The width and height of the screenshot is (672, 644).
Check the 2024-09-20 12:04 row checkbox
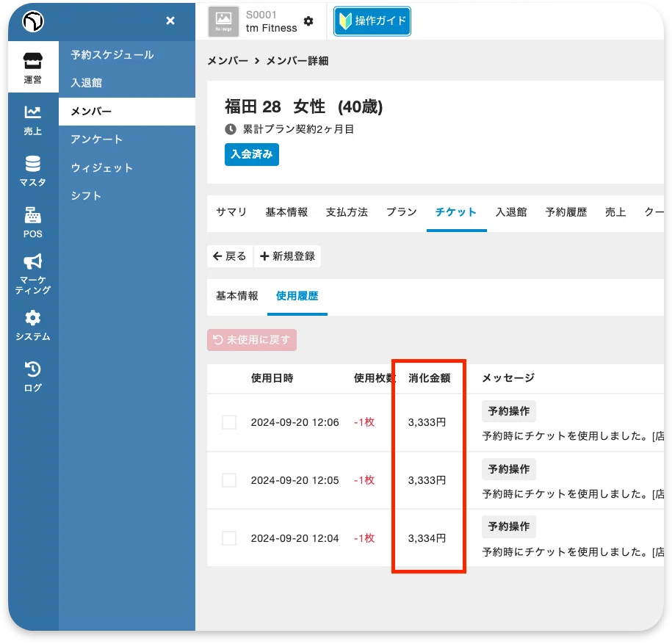click(x=229, y=538)
